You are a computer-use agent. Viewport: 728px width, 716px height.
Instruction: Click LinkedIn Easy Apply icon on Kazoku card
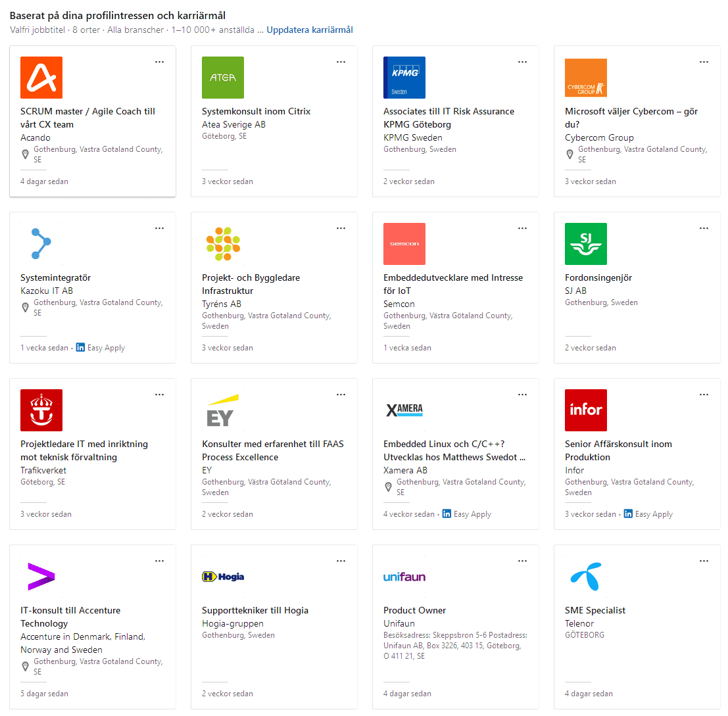pos(80,347)
